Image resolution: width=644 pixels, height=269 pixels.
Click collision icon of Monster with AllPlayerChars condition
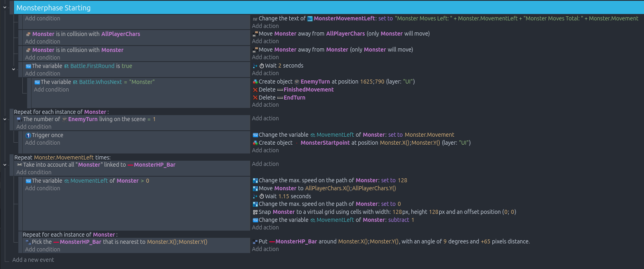point(28,34)
